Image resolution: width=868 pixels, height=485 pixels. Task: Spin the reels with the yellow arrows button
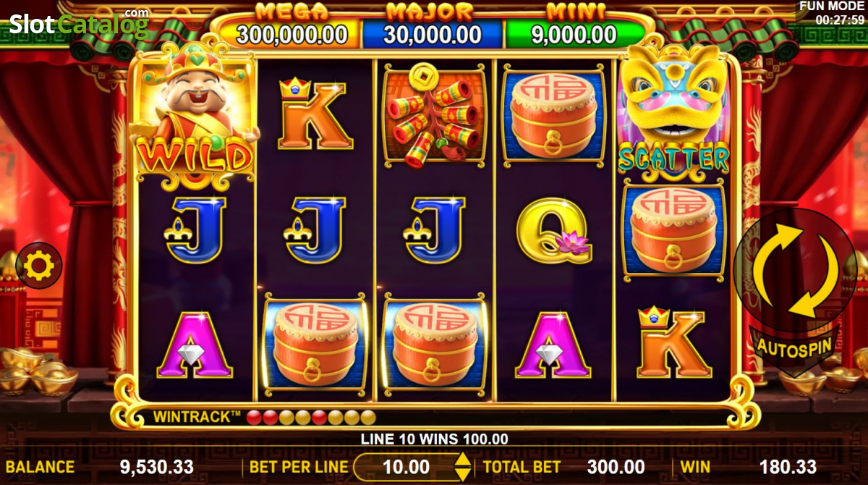click(793, 271)
